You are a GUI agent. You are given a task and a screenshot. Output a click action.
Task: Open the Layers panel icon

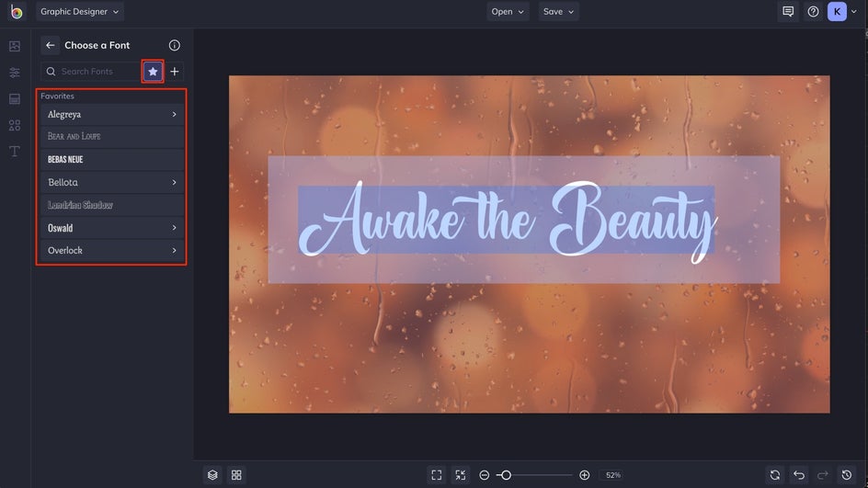pos(212,475)
